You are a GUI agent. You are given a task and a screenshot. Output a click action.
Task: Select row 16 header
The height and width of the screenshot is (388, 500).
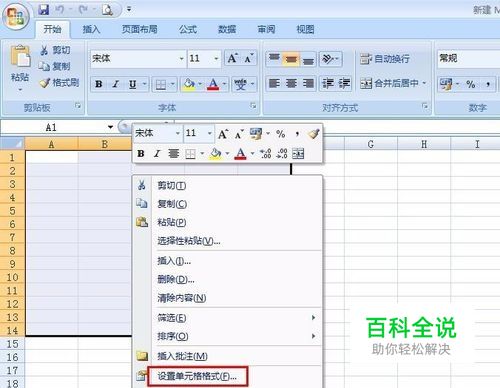pyautogui.click(x=12, y=357)
